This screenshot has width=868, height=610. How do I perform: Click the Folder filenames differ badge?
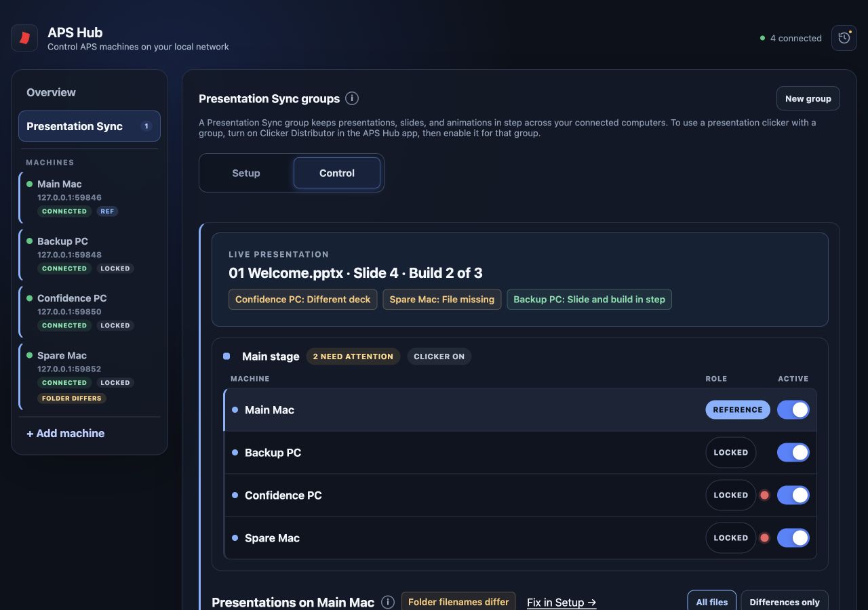tap(458, 602)
